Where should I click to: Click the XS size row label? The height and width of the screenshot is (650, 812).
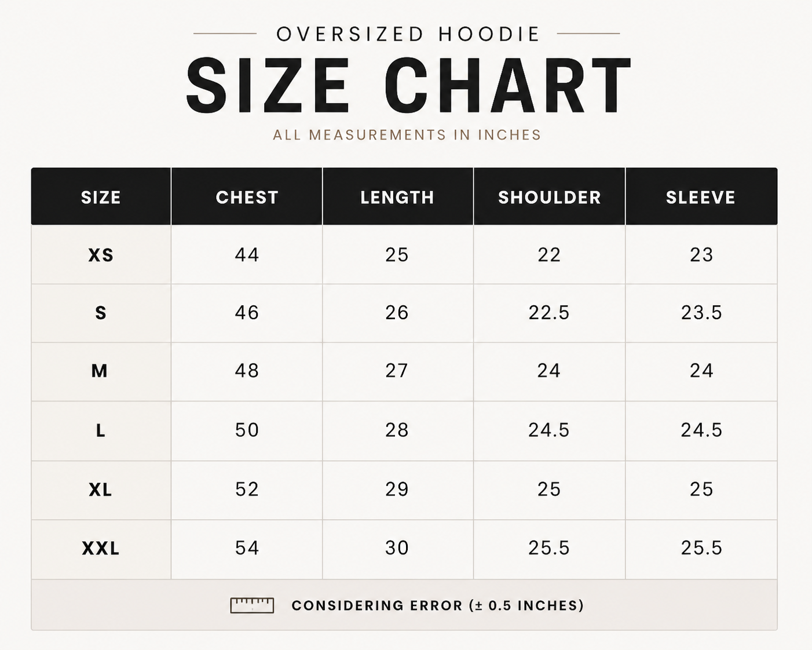(101, 255)
